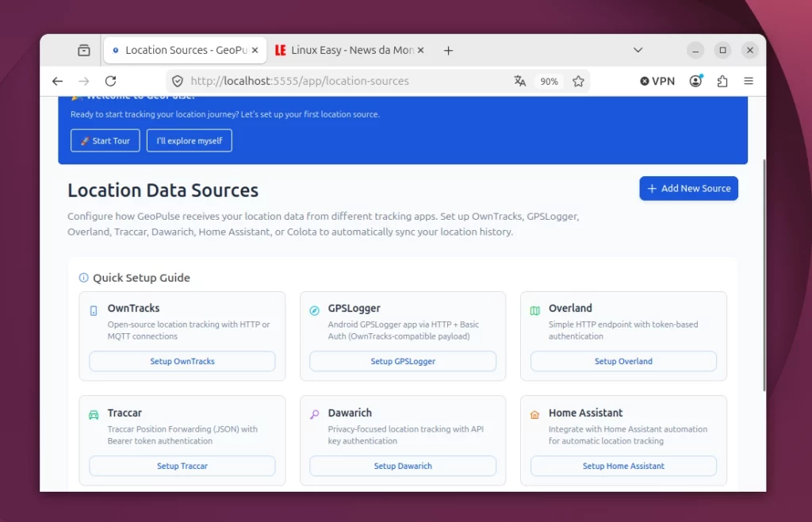Minimize the browser window
The image size is (812, 522).
695,50
